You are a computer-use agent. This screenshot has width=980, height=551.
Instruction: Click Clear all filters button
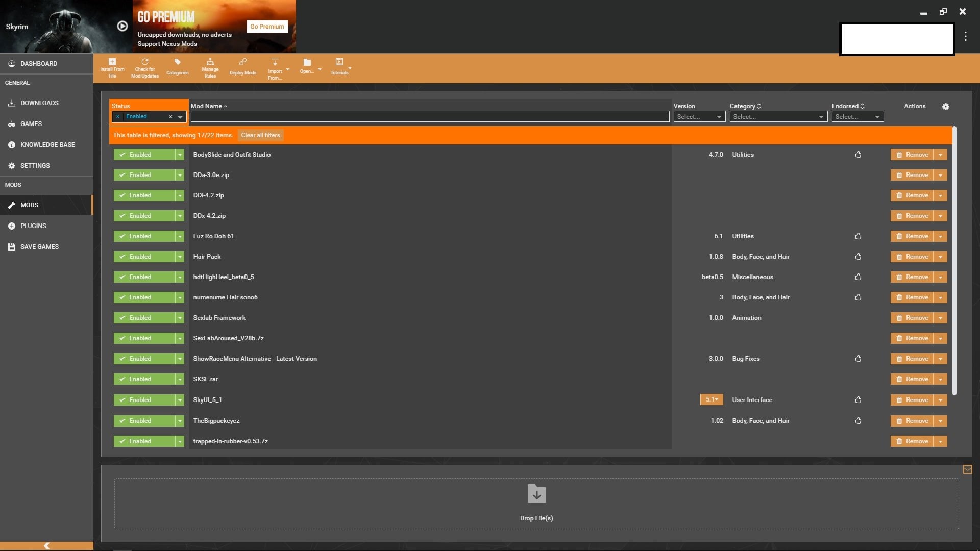click(260, 135)
